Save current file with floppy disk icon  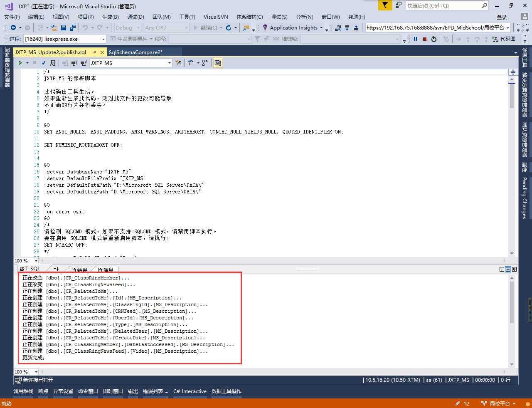click(64, 27)
